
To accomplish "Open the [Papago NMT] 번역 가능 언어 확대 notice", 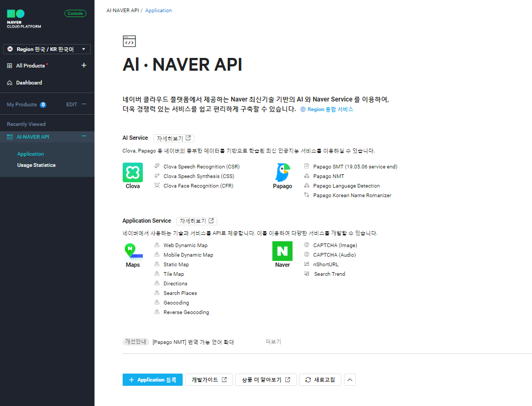I will click(193, 342).
